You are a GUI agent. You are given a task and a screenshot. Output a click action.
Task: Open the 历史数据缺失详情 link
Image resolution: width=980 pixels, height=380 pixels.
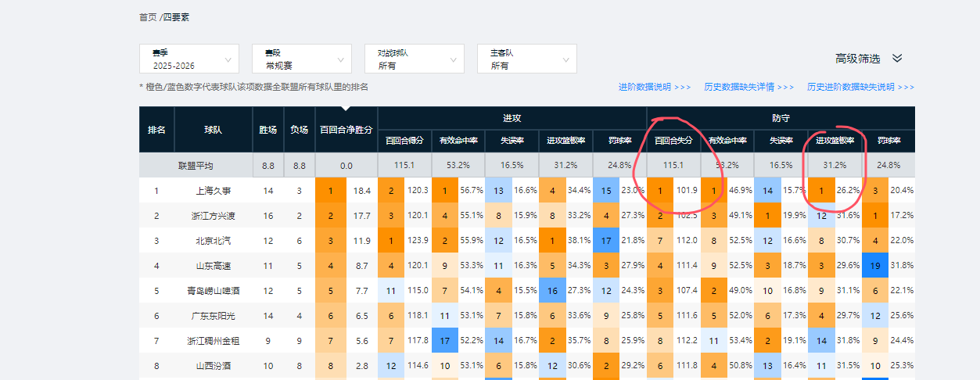748,87
